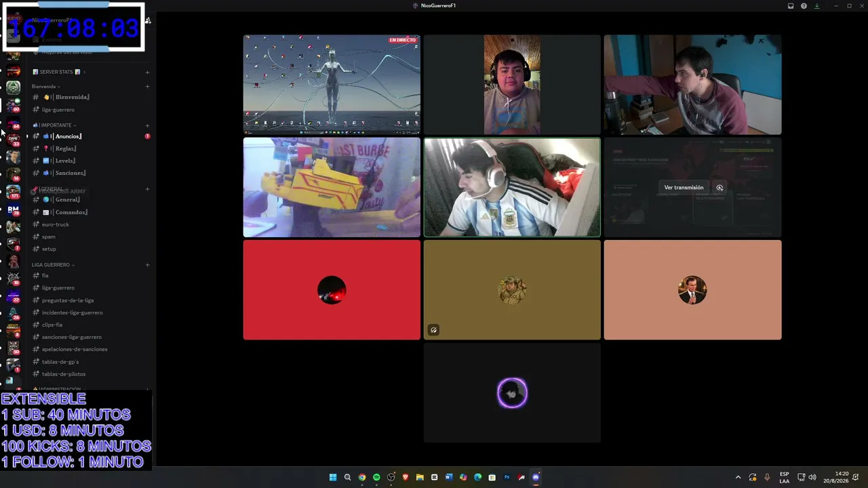Image resolution: width=868 pixels, height=488 pixels.
Task: Open the Windows Start menu
Action: pyautogui.click(x=333, y=477)
